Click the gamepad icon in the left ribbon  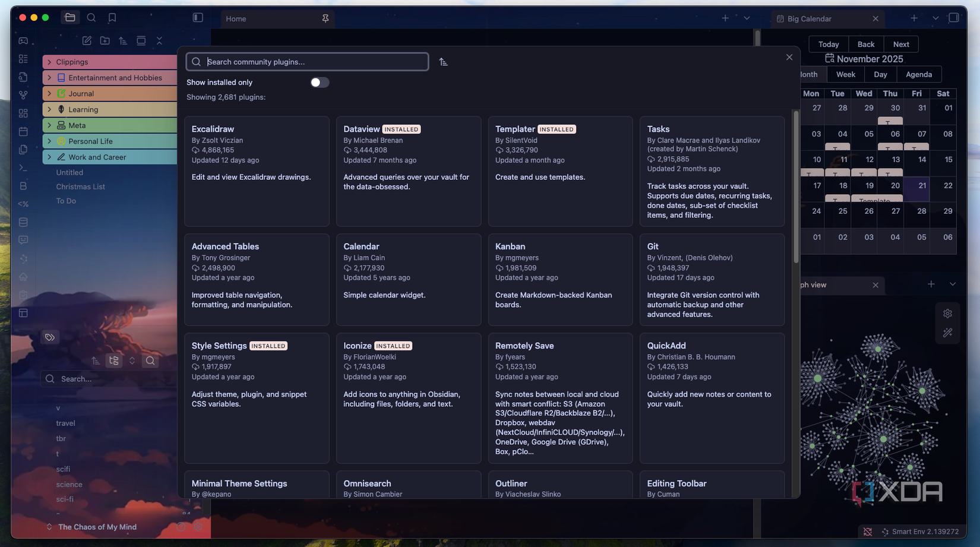tap(23, 41)
